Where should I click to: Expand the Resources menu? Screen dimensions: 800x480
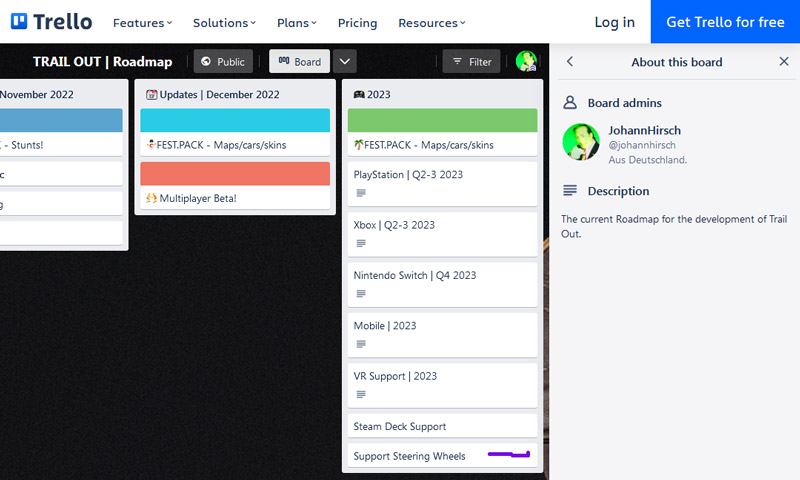[432, 23]
